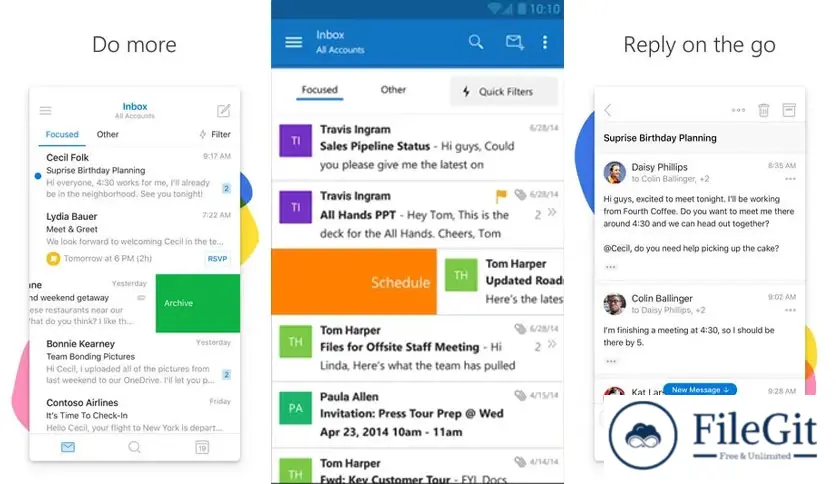Click PA avatar of Paula Allen email
Screen dimensions: 836x484
pyautogui.click(x=295, y=408)
